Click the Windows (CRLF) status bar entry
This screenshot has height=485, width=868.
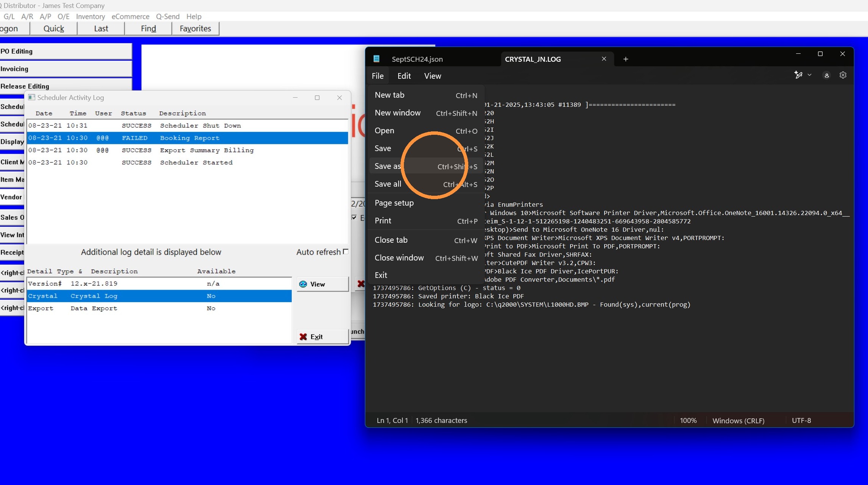tap(738, 420)
